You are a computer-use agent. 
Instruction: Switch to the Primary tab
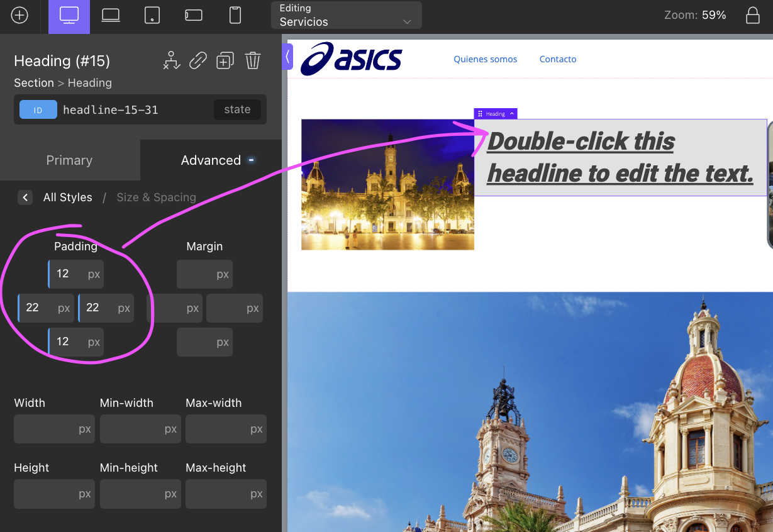(69, 160)
